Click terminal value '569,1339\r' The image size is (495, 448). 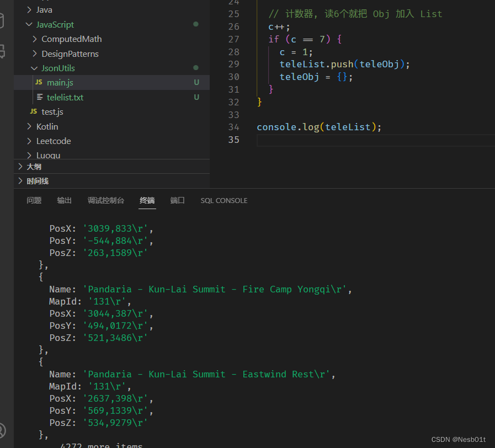115,410
